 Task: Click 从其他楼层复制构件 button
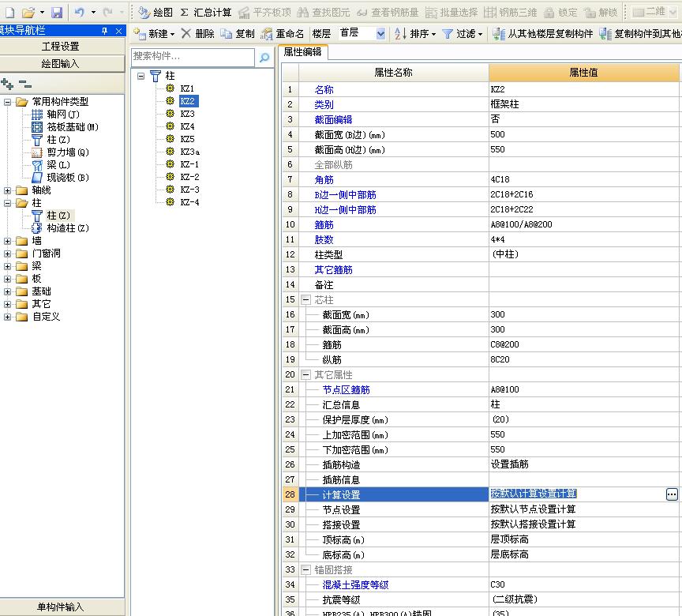543,33
